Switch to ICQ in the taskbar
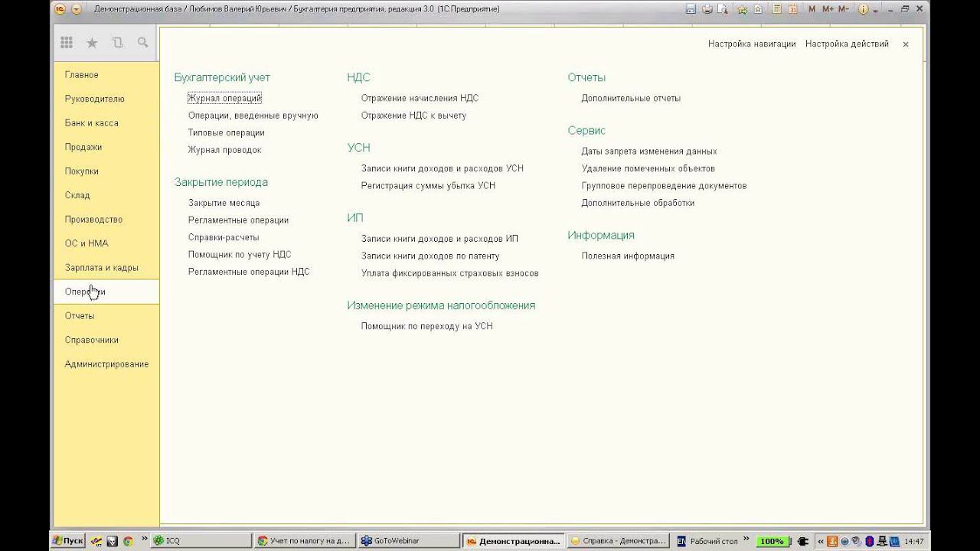Screen dimensions: 980x551 tap(201, 540)
